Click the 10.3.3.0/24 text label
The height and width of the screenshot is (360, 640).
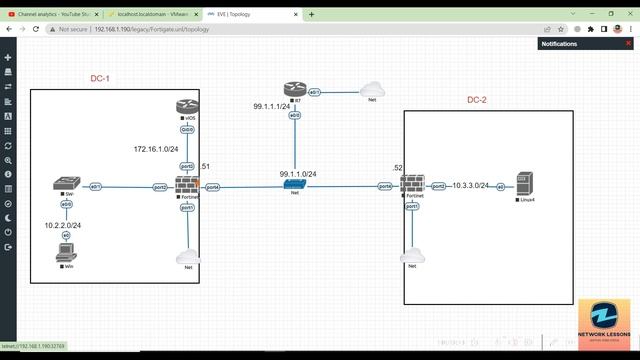tap(470, 186)
